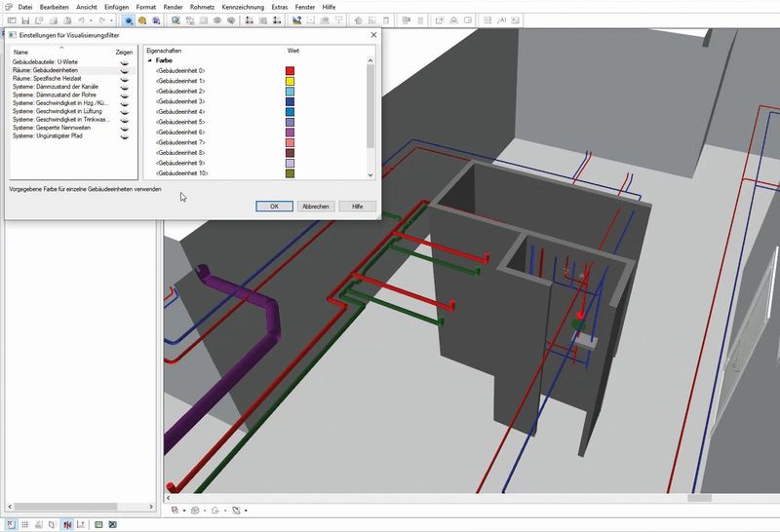Viewport: 780px width, 532px height.
Task: Click the Abbrechen button
Action: pos(315,207)
